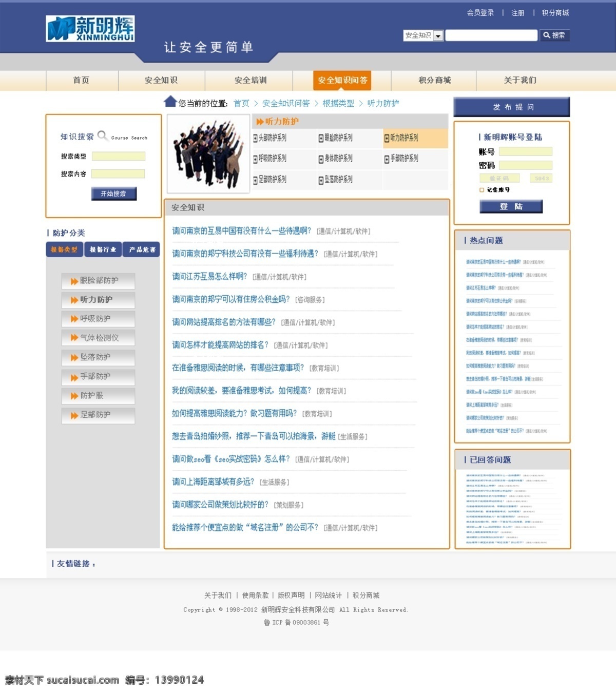Open question 请问网站提高排名的方法有哪些?
Screen dimensions: 616x692
[224, 322]
